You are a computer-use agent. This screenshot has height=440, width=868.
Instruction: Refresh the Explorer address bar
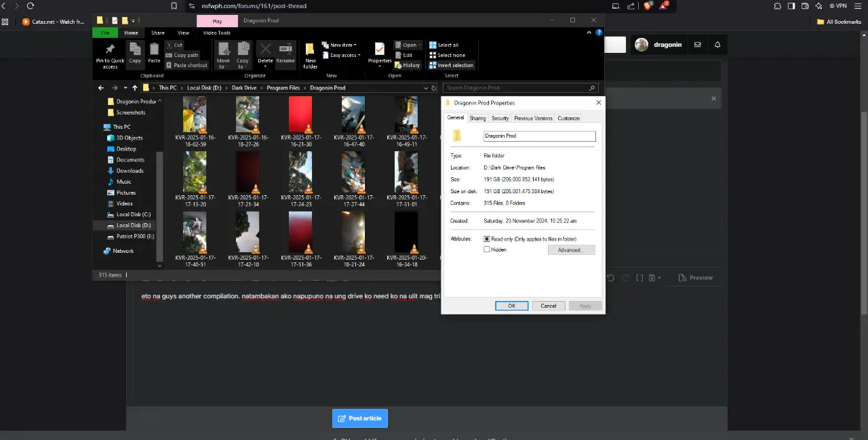pos(434,87)
